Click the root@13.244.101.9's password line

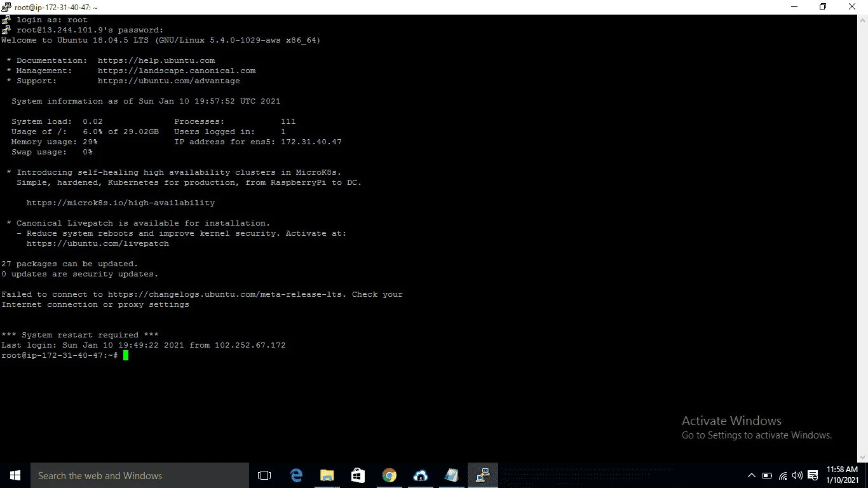(x=90, y=30)
